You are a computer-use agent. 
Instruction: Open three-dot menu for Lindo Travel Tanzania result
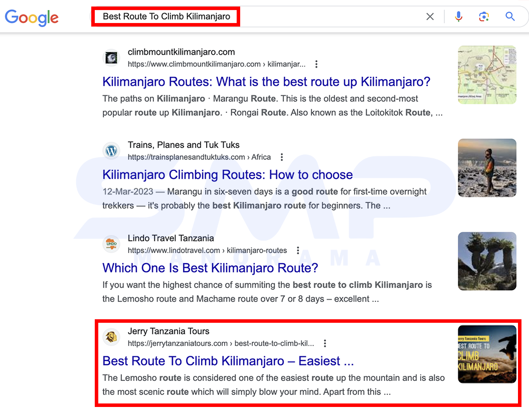[297, 250]
